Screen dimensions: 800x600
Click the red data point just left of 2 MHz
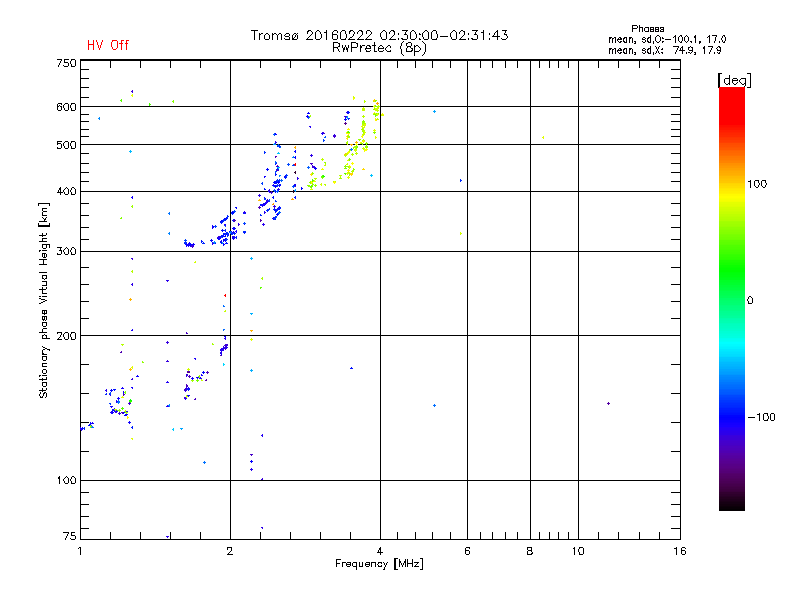225,295
